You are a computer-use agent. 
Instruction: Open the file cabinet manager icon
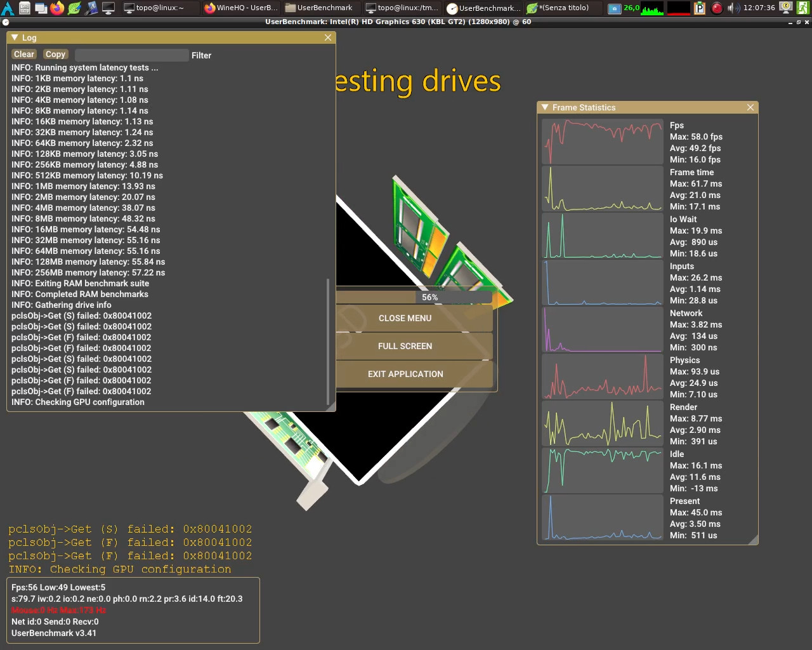pos(24,8)
